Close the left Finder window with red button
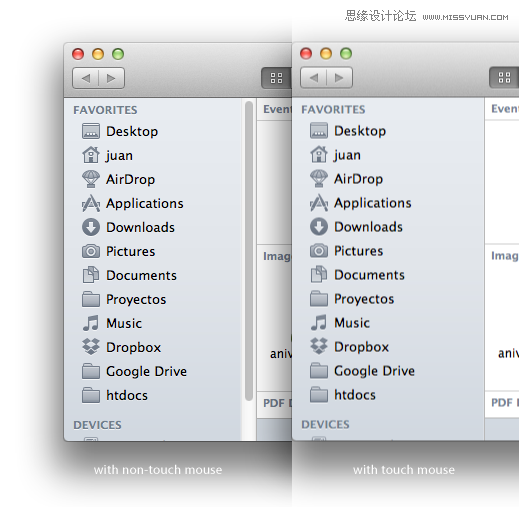The image size is (519, 507). 78,54
